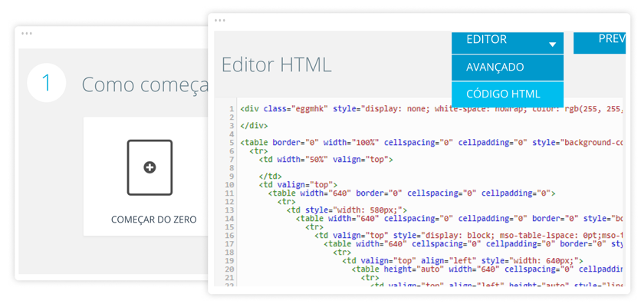Screen dimensions: 644x307
Task: Click line 16 td with mso-table-lspace style
Action: tap(468, 236)
